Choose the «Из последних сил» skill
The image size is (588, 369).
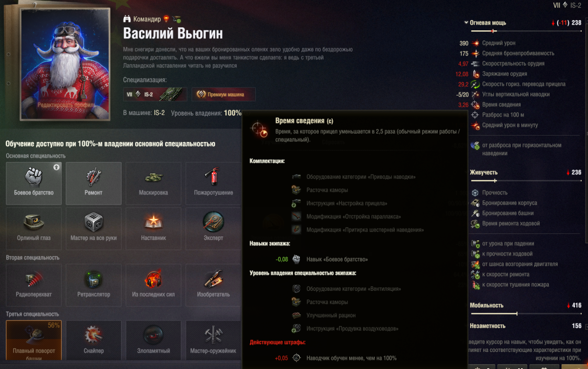click(153, 285)
